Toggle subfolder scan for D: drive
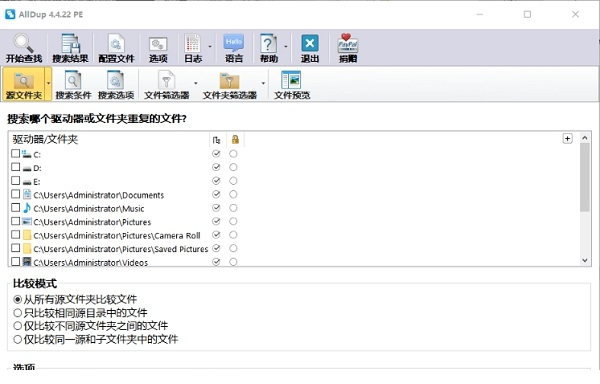 point(216,167)
